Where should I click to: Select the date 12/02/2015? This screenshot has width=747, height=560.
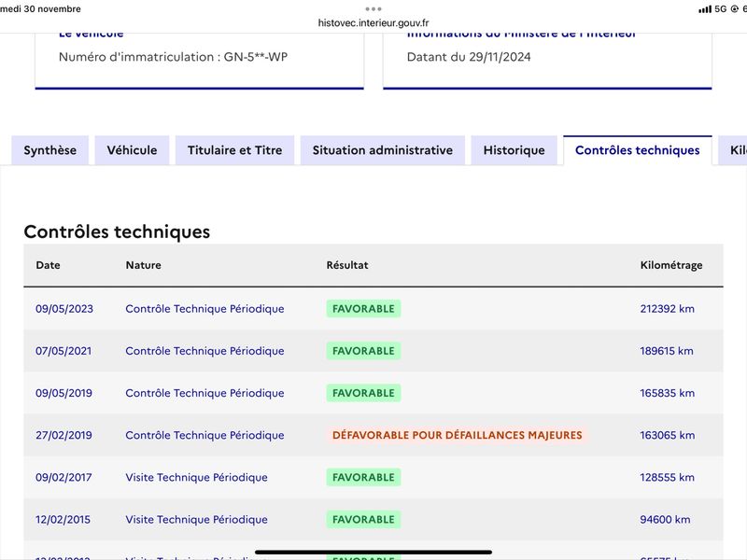click(63, 520)
